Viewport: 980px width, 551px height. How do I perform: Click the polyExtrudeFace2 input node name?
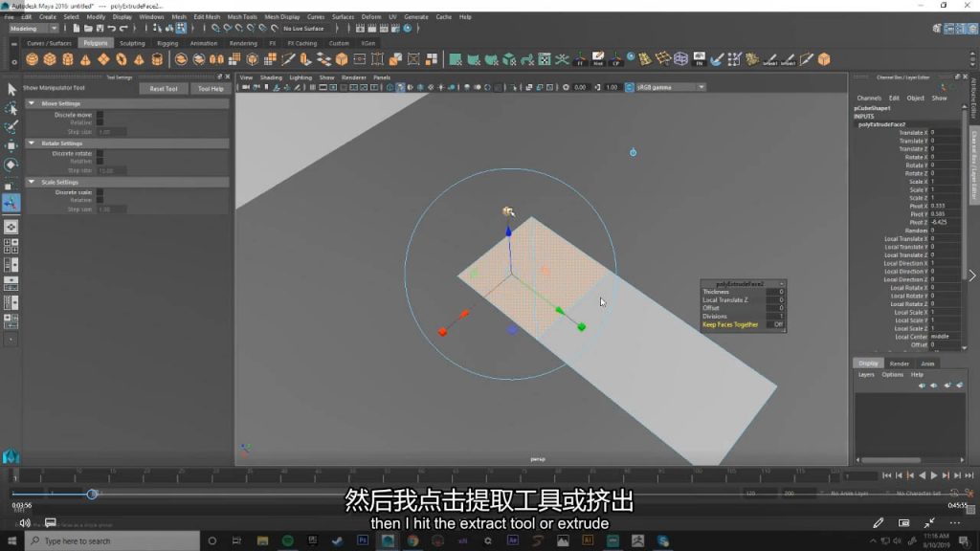[x=881, y=124]
